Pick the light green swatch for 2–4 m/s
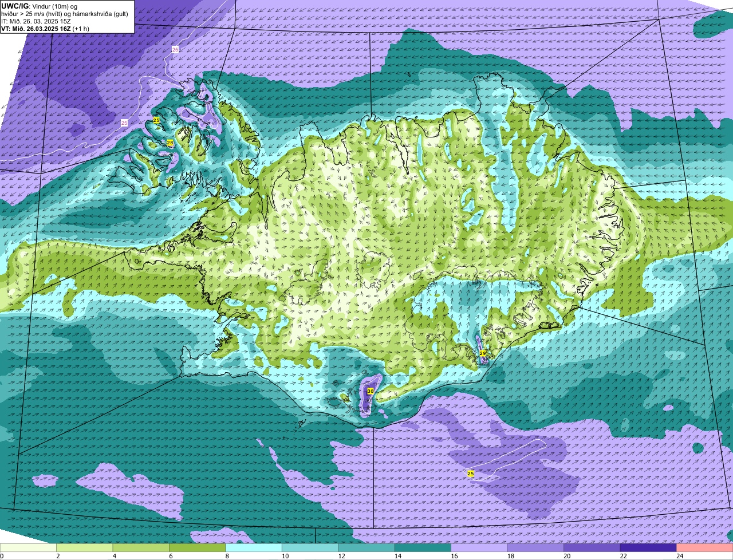The height and width of the screenshot is (560, 733). tap(85, 547)
